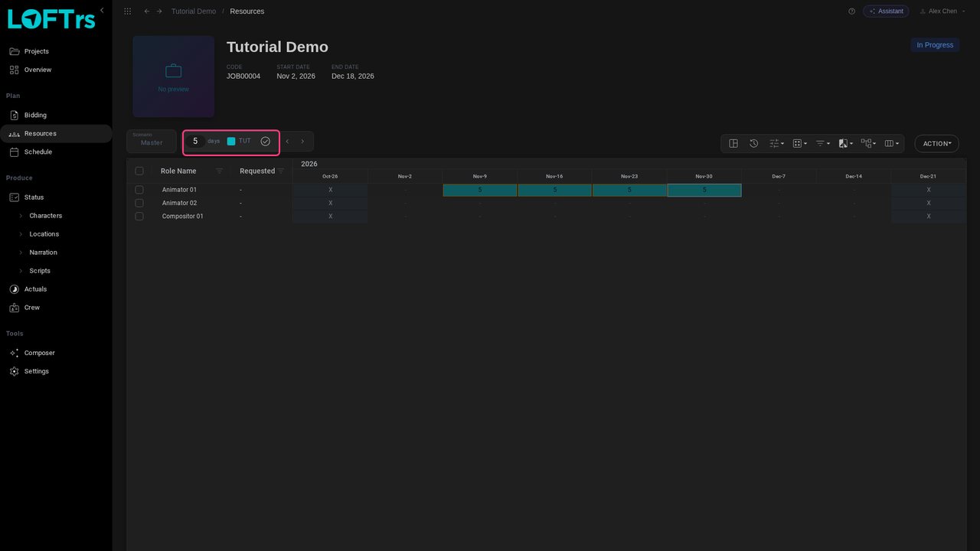This screenshot has height=551, width=980.
Task: Open the Scenario Master selector
Action: [x=152, y=141]
